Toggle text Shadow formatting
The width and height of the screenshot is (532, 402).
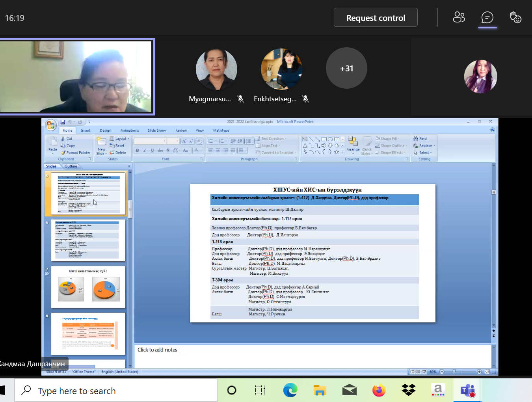click(x=168, y=151)
